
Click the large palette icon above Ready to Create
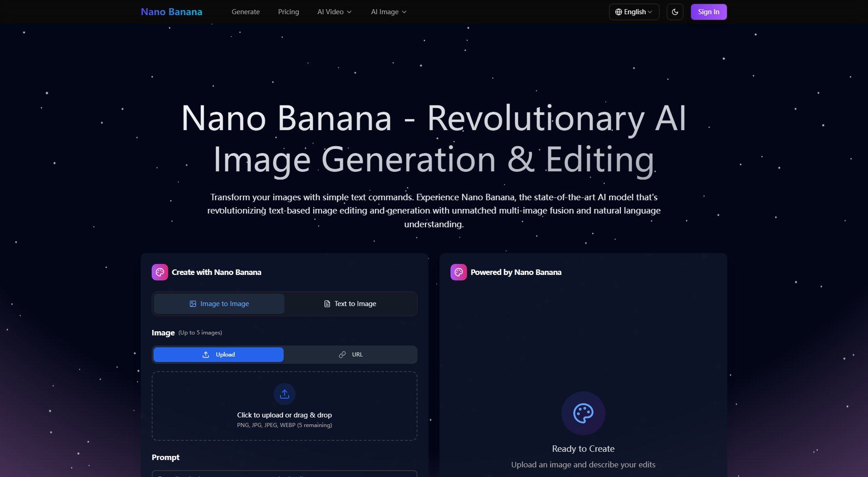coord(583,413)
